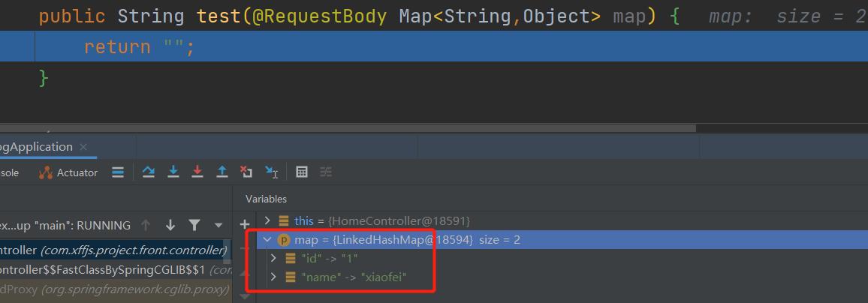The image size is (868, 303).
Task: Collapse the map variable node
Action: pyautogui.click(x=267, y=240)
